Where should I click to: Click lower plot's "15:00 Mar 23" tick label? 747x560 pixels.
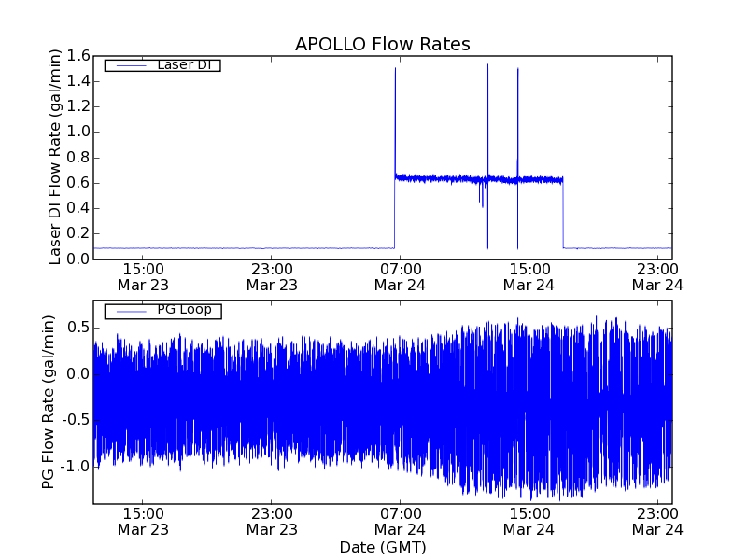point(143,522)
